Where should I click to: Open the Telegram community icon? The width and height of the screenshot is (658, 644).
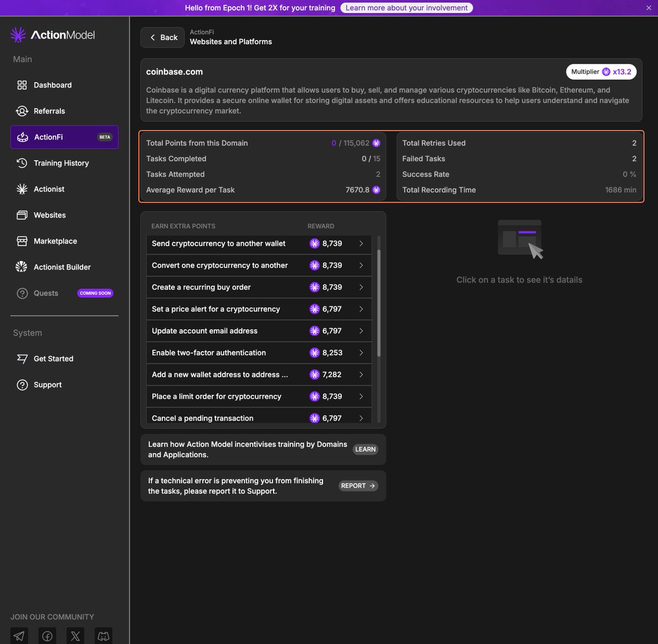[x=19, y=636]
